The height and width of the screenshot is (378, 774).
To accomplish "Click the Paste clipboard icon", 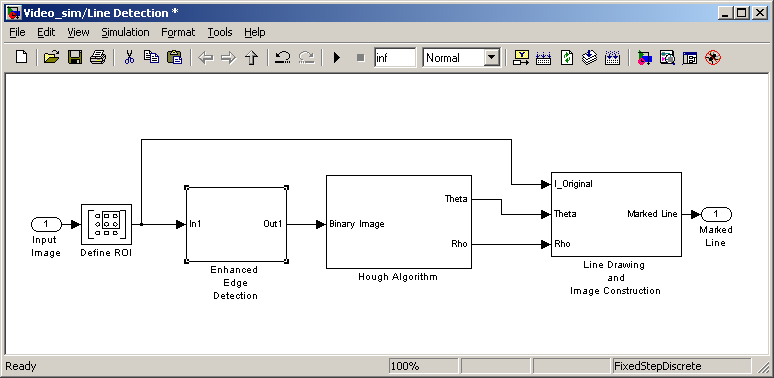I will click(174, 58).
